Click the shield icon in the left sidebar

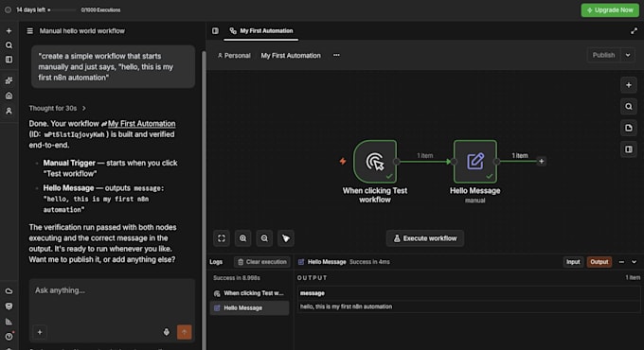[9, 306]
